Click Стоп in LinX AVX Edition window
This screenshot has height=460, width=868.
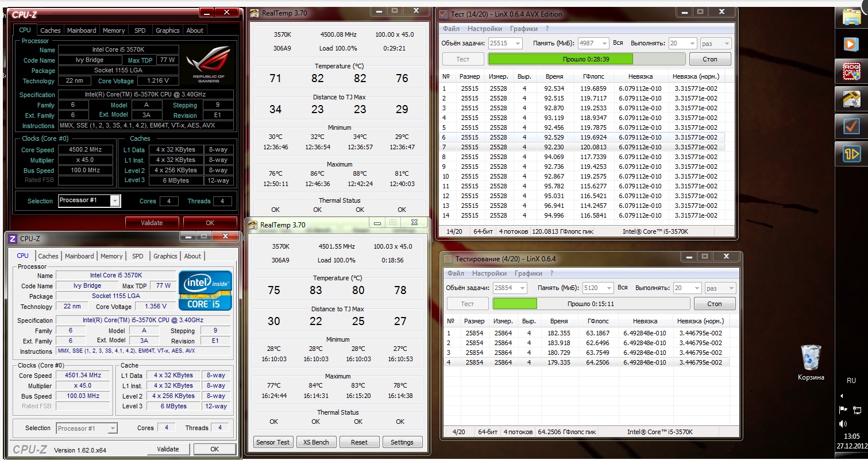(710, 59)
